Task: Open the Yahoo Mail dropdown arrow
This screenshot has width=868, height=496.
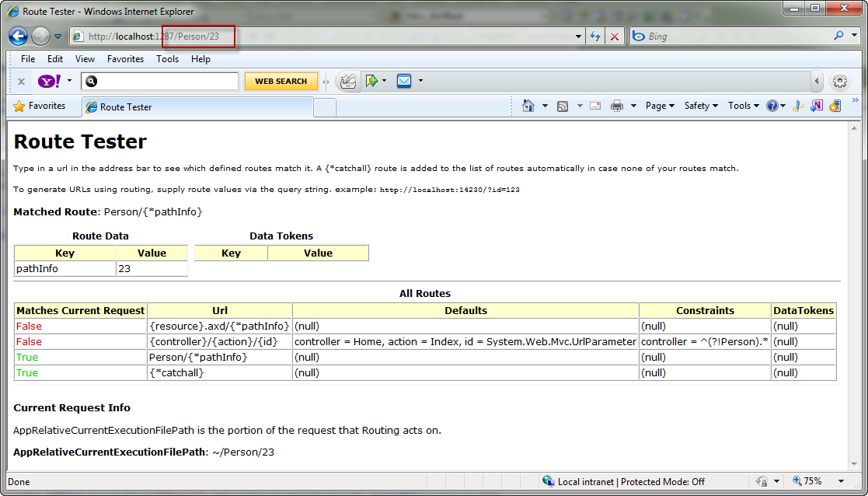Action: [x=420, y=82]
